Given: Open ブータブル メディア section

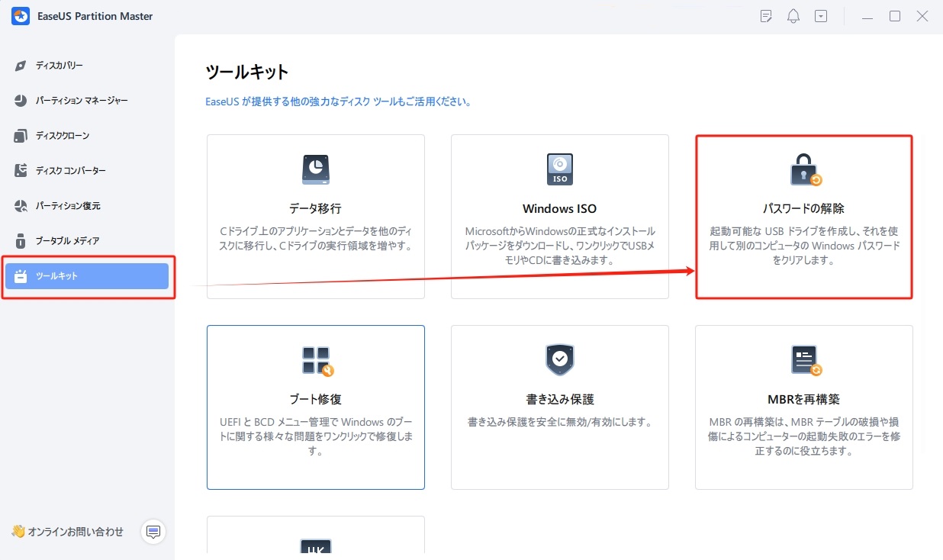Looking at the screenshot, I should pos(84,240).
